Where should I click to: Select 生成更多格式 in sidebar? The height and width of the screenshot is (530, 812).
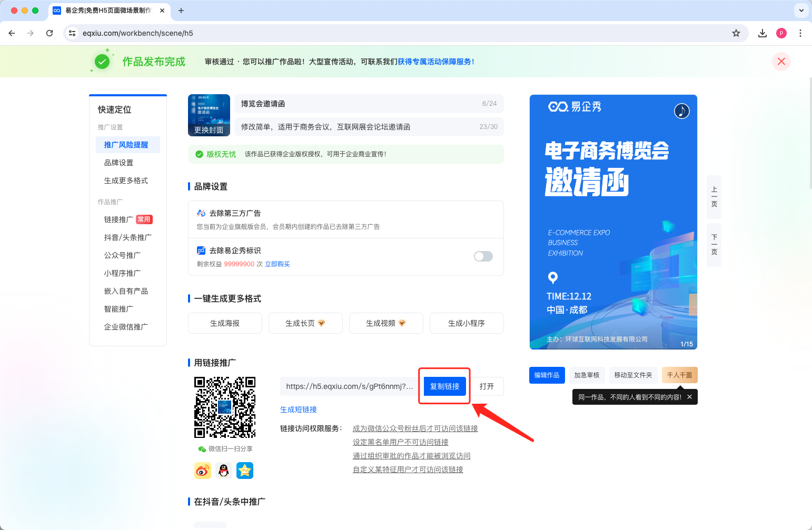[x=126, y=181]
